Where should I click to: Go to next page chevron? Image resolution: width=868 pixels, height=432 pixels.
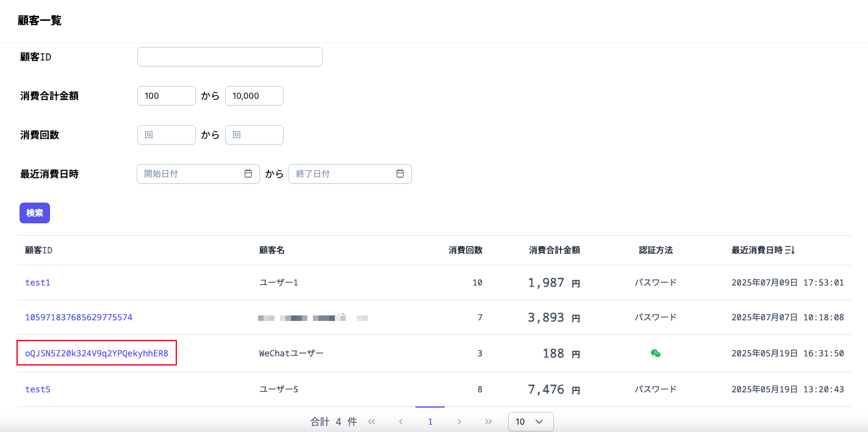(x=459, y=422)
